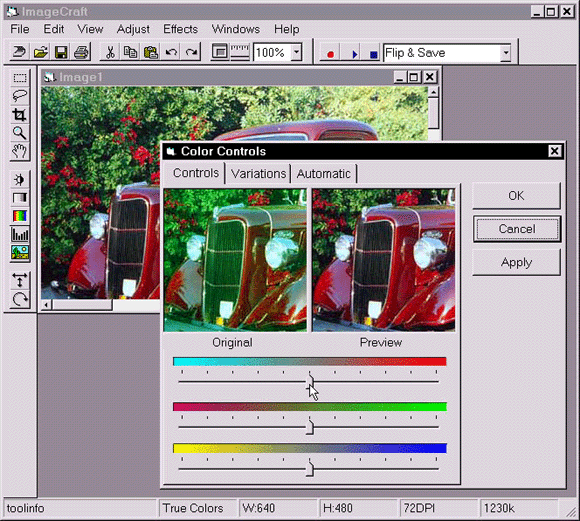Click the toolinfo status text
Screen dimensions: 580x521
coord(26,508)
